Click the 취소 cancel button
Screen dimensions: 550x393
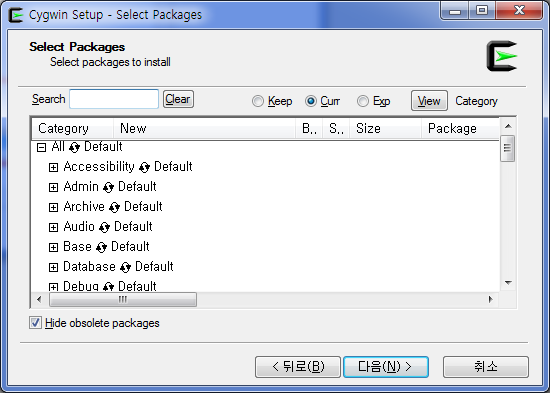pos(486,367)
